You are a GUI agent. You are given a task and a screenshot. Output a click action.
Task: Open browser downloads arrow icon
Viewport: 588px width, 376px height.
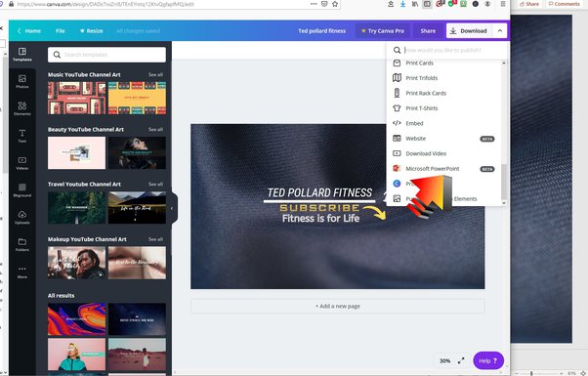(x=402, y=4)
